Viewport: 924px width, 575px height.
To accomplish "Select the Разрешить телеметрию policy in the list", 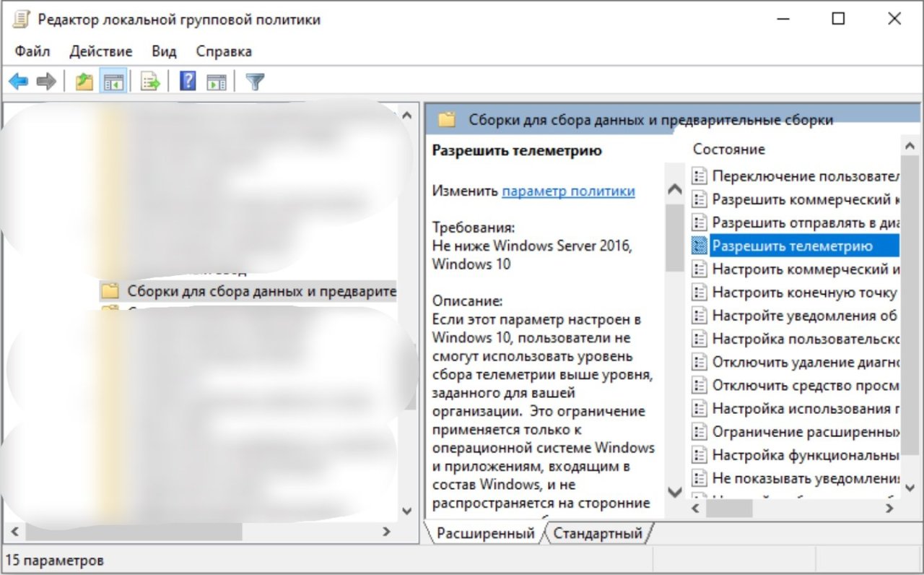I will 792,246.
